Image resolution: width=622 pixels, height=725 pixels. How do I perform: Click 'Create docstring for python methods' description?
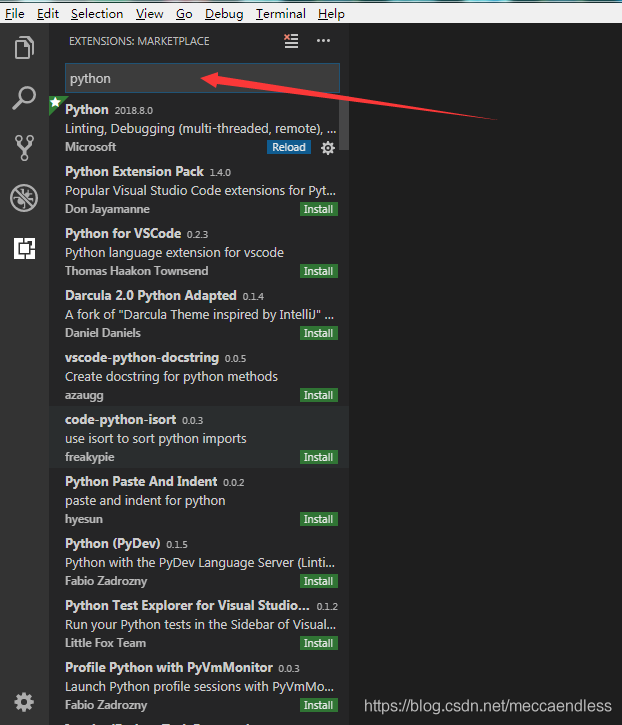tap(171, 377)
